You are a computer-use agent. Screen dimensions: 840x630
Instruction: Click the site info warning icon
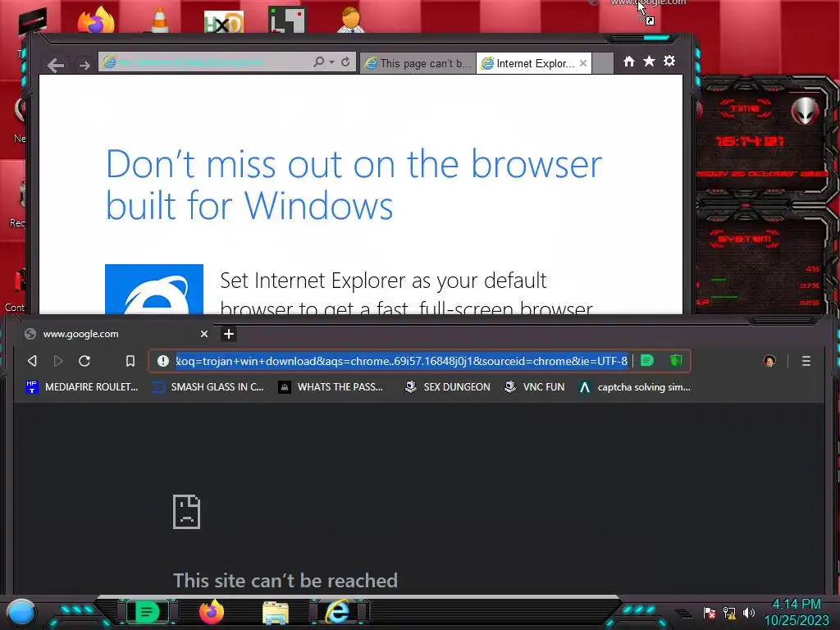point(163,361)
